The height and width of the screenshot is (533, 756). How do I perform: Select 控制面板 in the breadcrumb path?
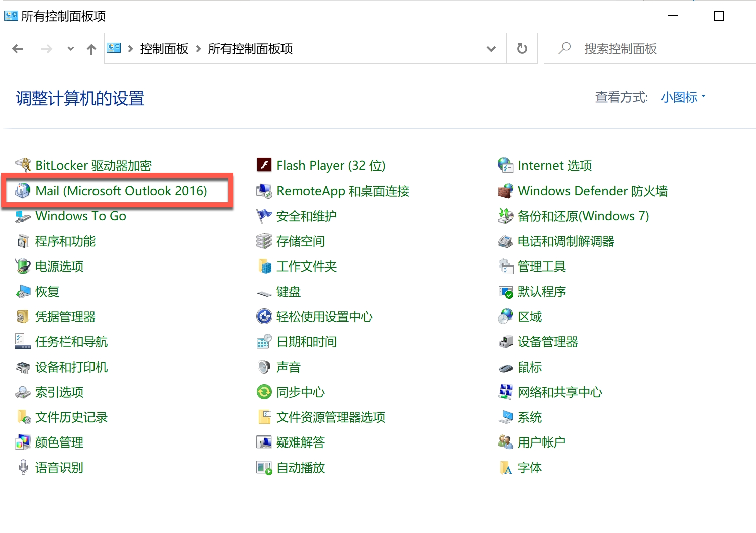164,49
